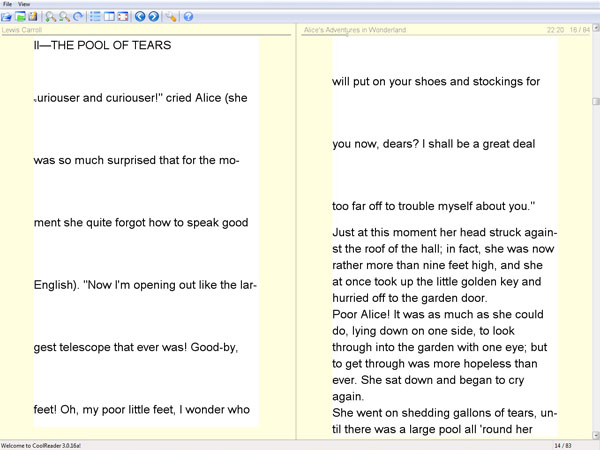Click the '22:20' clock in header
Screen dimensions: 600x450
pos(555,30)
